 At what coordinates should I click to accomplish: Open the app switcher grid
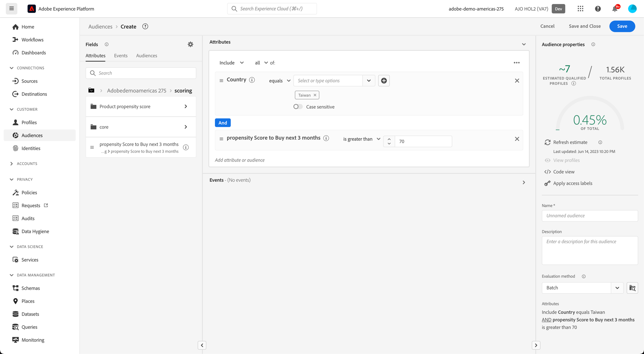pos(580,9)
